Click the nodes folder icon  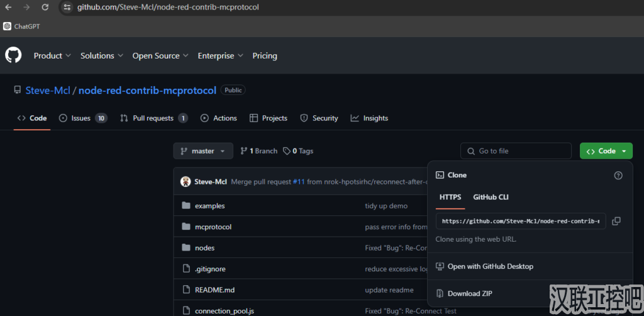pos(186,247)
